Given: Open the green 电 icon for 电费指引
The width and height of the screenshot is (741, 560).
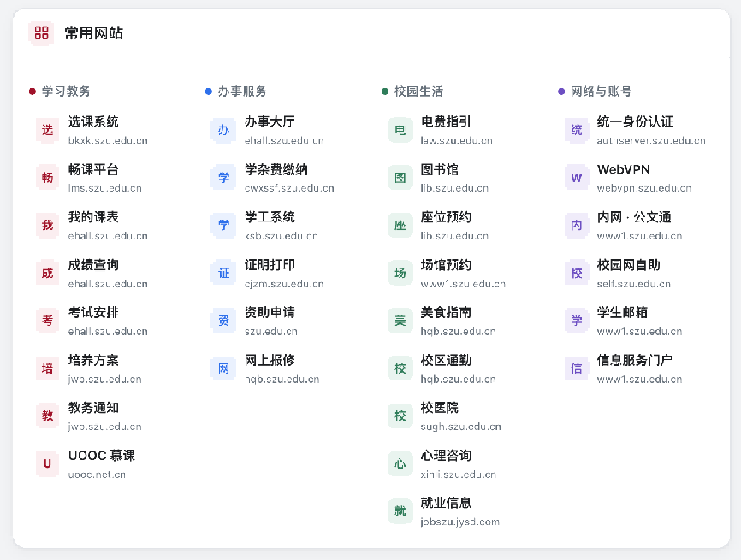Looking at the screenshot, I should click(400, 130).
